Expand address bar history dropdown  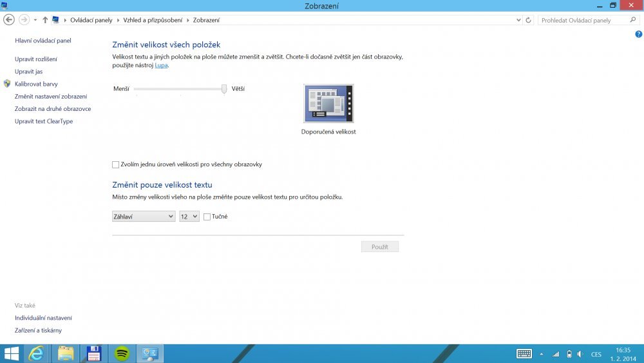pos(518,20)
